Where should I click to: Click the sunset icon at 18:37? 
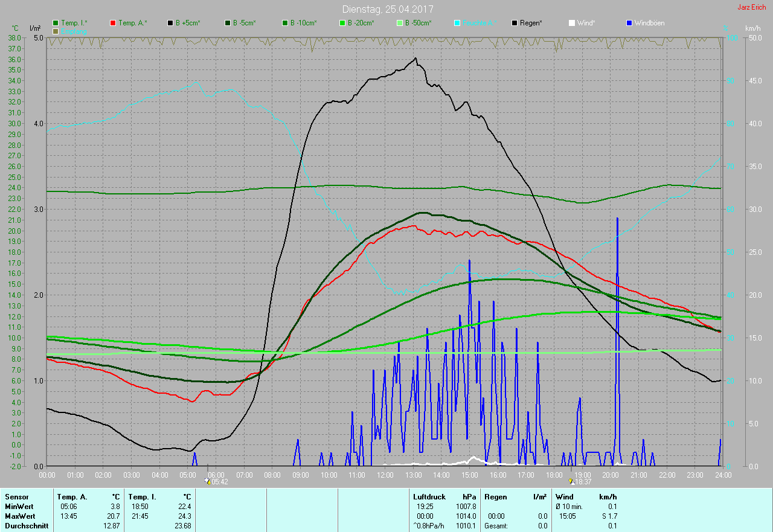coord(571,481)
